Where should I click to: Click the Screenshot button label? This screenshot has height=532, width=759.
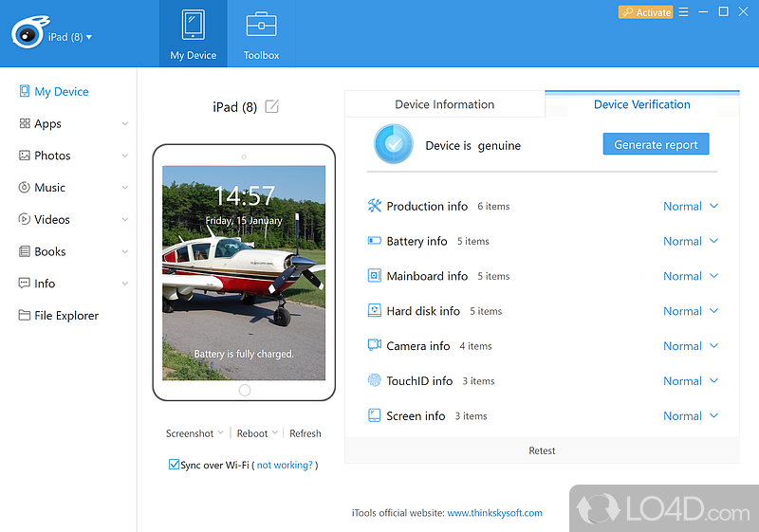190,433
